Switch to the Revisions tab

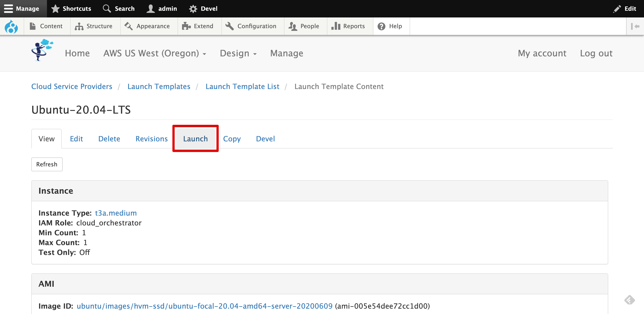pos(151,138)
